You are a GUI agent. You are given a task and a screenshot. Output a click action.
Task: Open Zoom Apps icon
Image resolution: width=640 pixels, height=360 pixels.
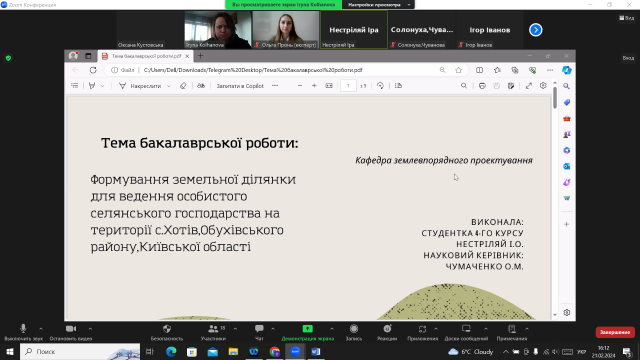pos(422,329)
